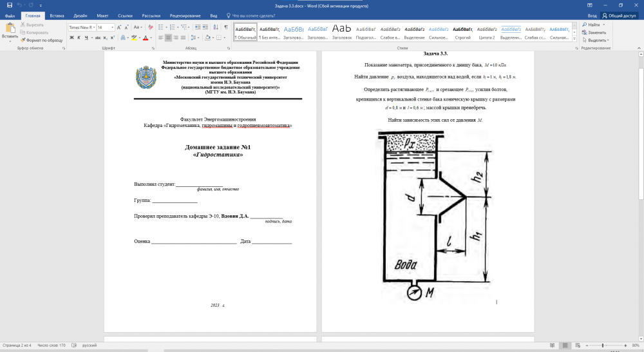Click the borders icon

219,38
